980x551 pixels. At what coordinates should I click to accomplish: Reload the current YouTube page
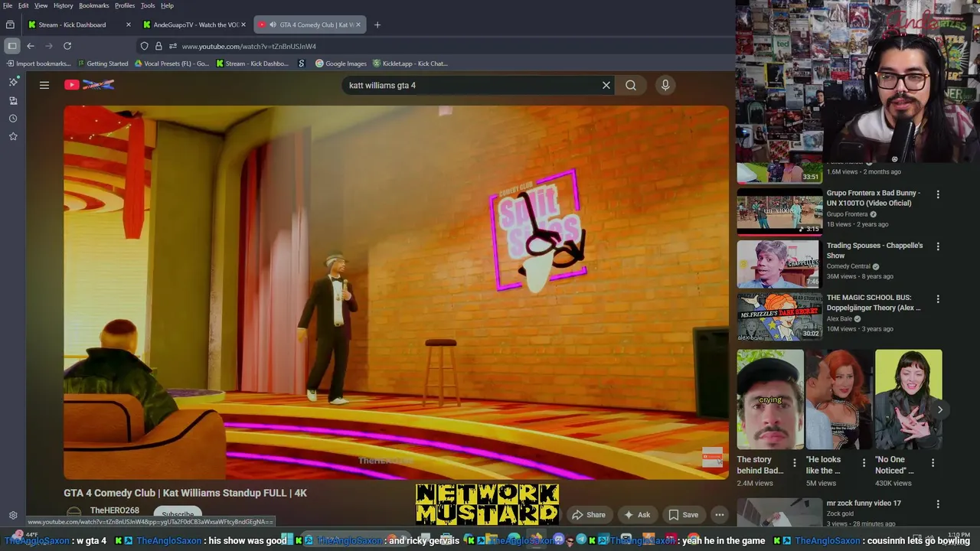click(67, 46)
